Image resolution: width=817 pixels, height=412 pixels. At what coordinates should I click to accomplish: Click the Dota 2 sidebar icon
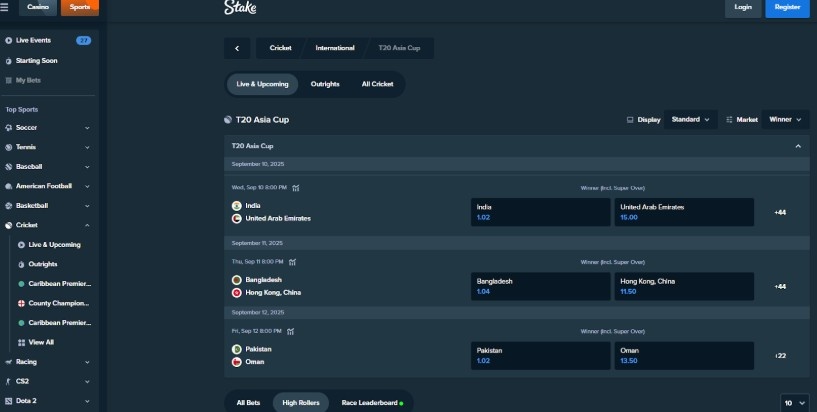pos(8,401)
